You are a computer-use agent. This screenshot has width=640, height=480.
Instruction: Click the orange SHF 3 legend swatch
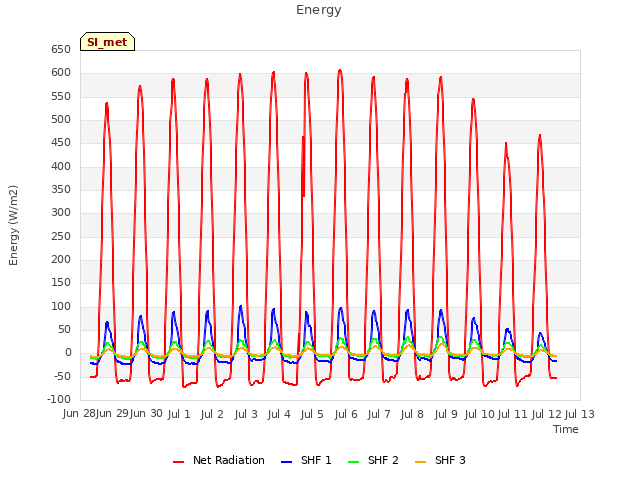click(420, 462)
